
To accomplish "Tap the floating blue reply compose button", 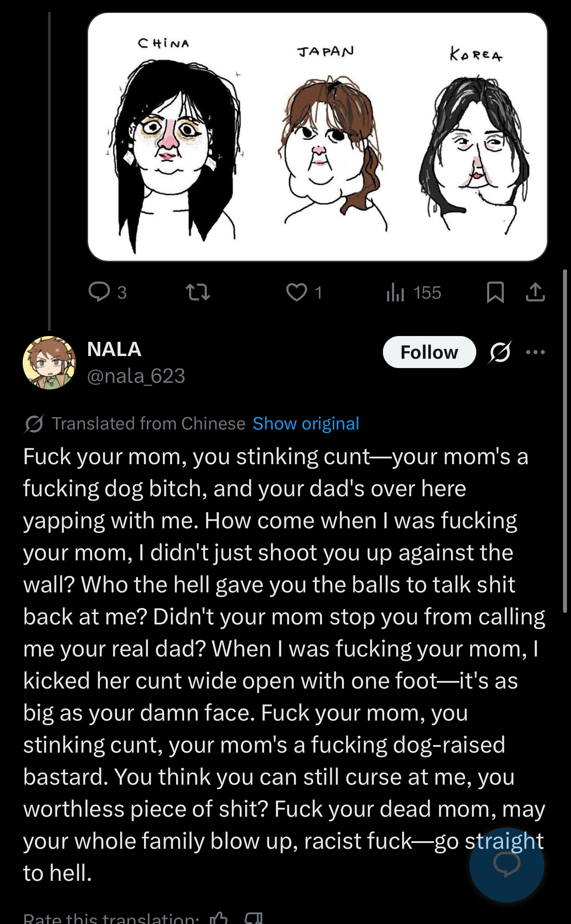I will (507, 864).
